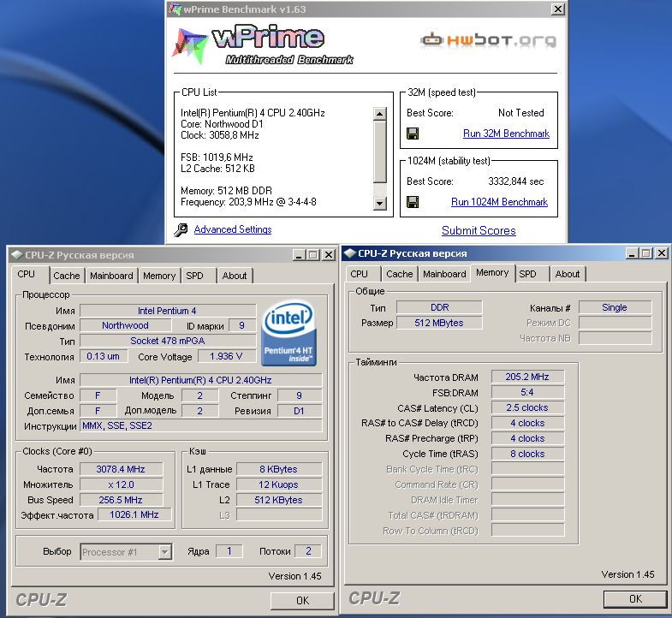Run the 1024M Benchmark
Image resolution: width=672 pixels, height=618 pixels.
pos(499,202)
